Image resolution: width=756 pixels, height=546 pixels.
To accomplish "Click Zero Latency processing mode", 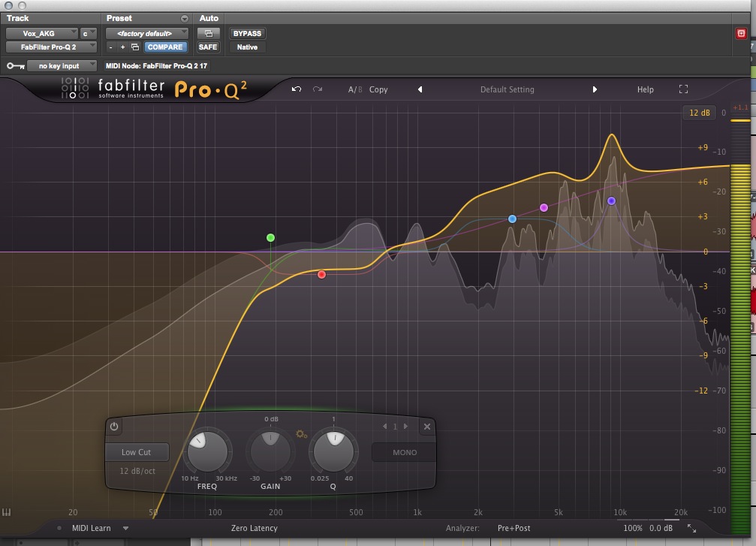I will tap(254, 528).
